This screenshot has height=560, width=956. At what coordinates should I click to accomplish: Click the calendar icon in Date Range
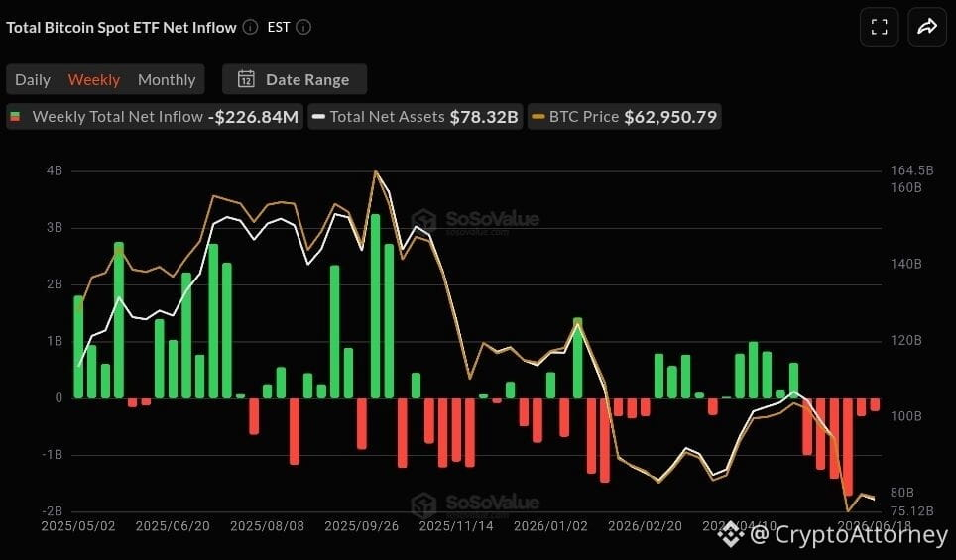click(246, 79)
